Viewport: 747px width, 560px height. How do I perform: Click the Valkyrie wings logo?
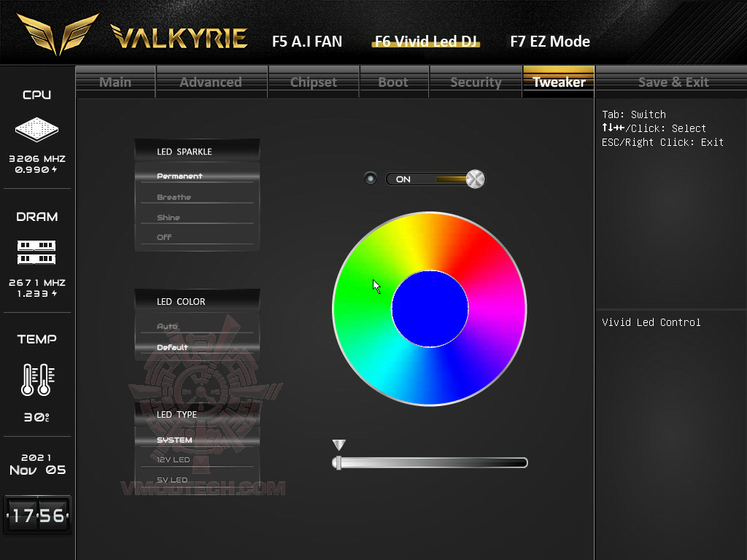58,34
